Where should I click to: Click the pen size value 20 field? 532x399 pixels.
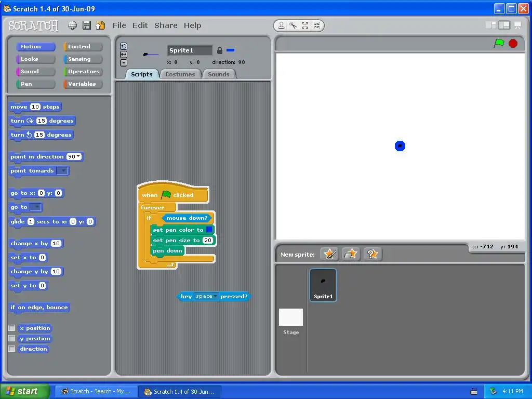click(x=207, y=240)
